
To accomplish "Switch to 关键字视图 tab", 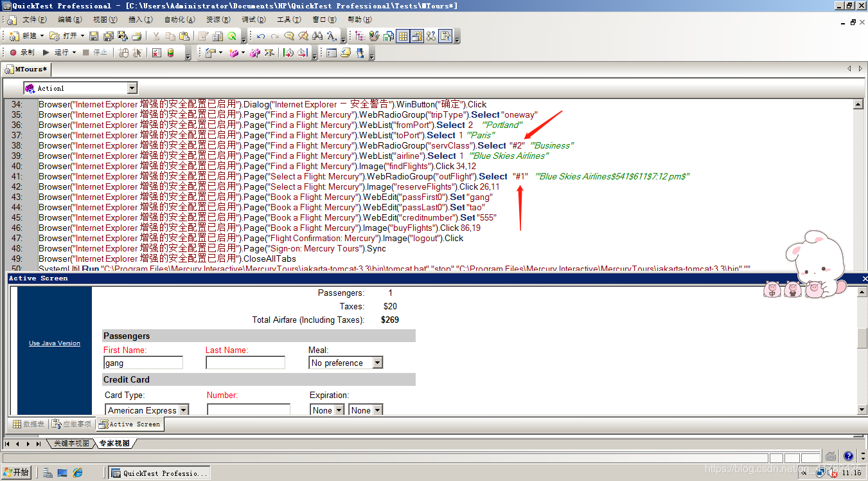I will [71, 444].
